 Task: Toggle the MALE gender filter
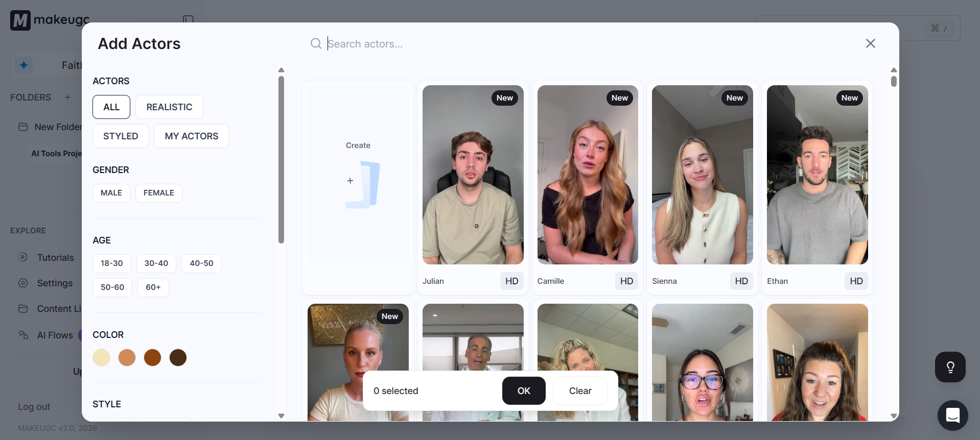click(x=111, y=193)
